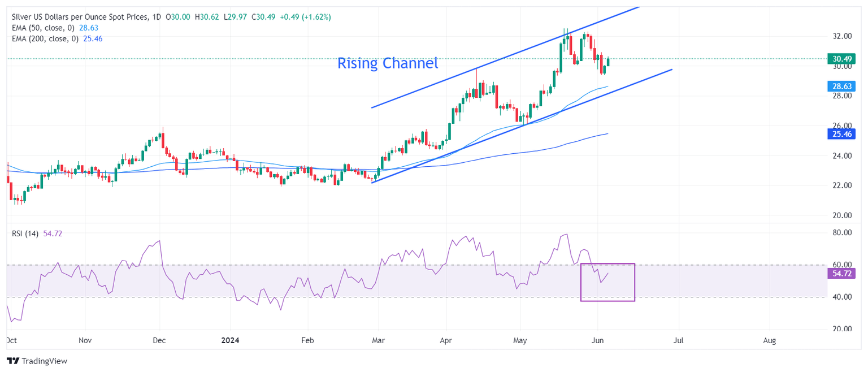Click the Aug label on the time axis
Screen dimensions: 868x372
769,341
